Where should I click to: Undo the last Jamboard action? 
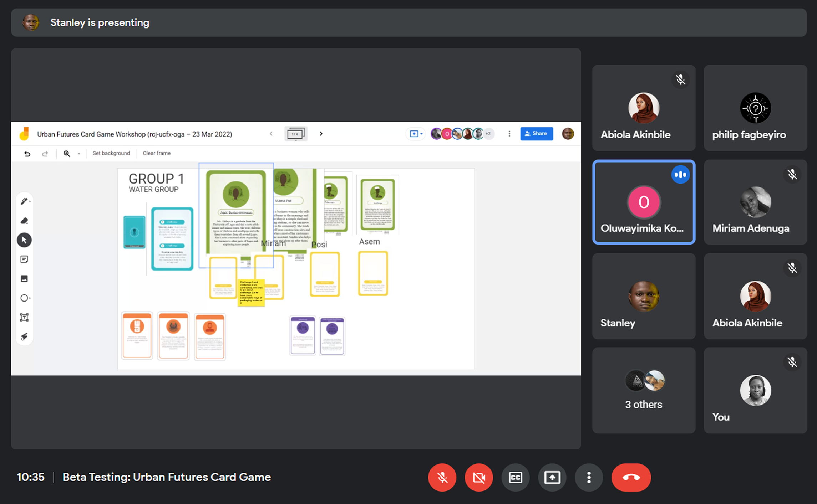[x=27, y=154]
